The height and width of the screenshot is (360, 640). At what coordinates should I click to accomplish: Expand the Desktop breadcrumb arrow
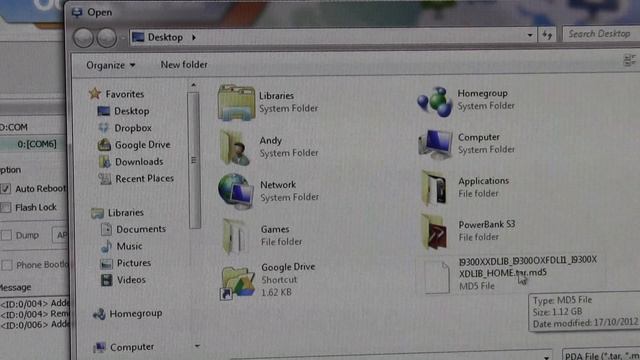194,38
